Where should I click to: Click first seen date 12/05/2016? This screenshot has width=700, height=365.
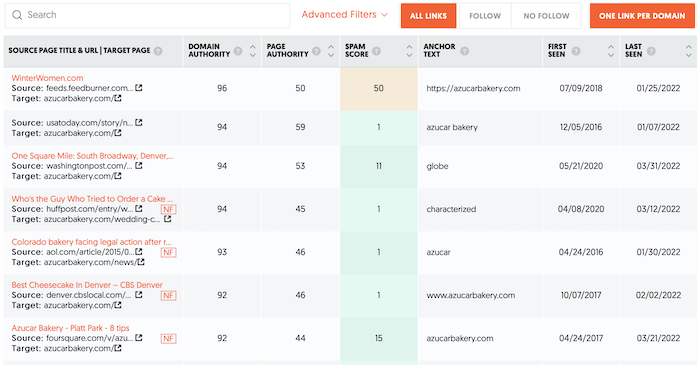point(581,127)
